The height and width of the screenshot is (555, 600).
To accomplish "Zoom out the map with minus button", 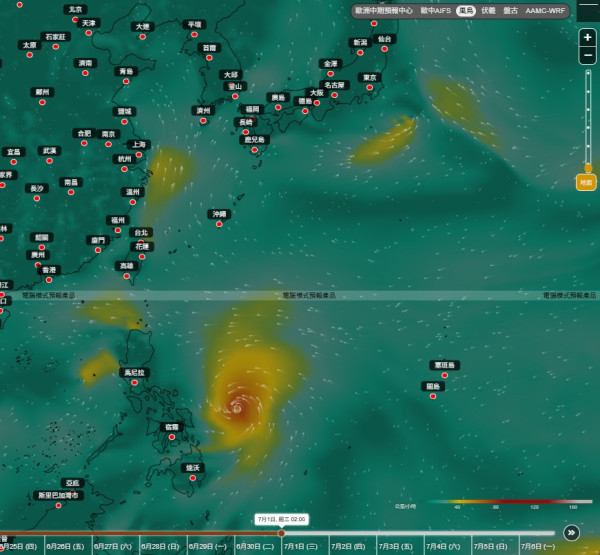I will pyautogui.click(x=587, y=55).
